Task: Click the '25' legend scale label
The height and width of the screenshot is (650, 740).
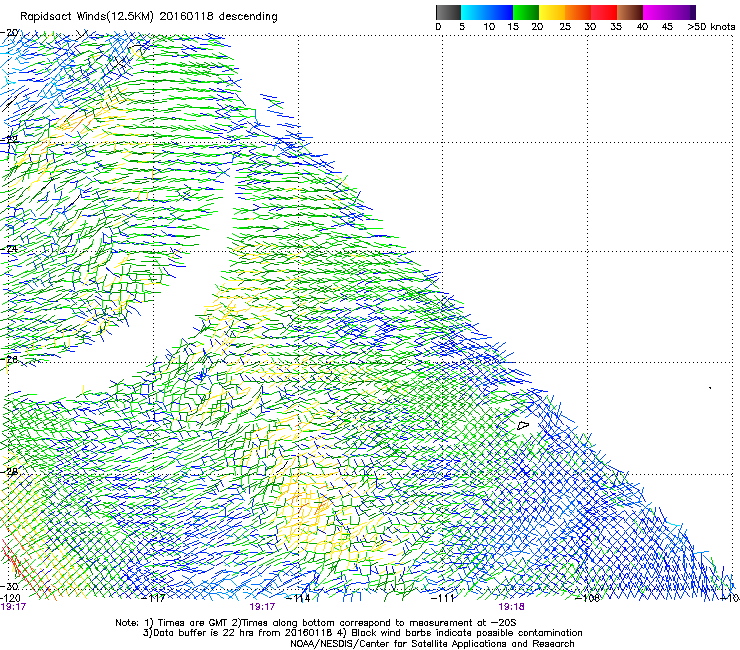Action: [565, 27]
